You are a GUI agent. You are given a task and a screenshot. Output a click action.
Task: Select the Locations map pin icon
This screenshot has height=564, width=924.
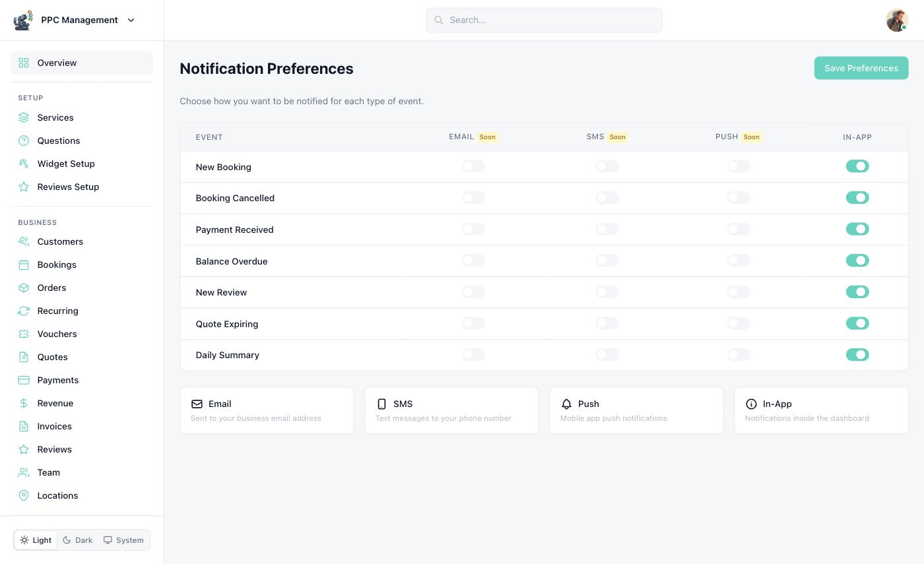(x=24, y=495)
